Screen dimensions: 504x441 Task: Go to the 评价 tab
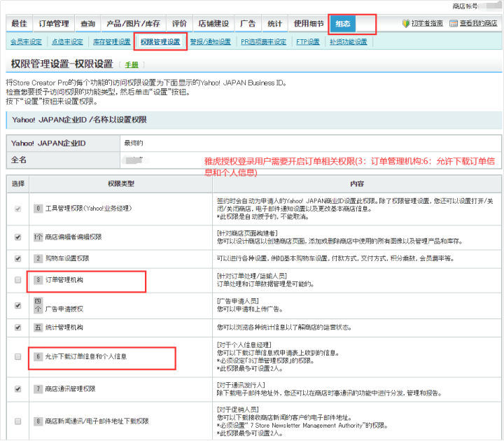coord(179,24)
